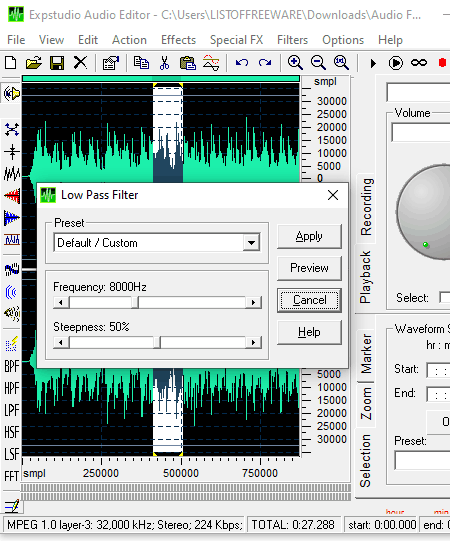Click the red fade waveform sidebar icon
The height and width of the screenshot is (541, 450).
[x=12, y=196]
